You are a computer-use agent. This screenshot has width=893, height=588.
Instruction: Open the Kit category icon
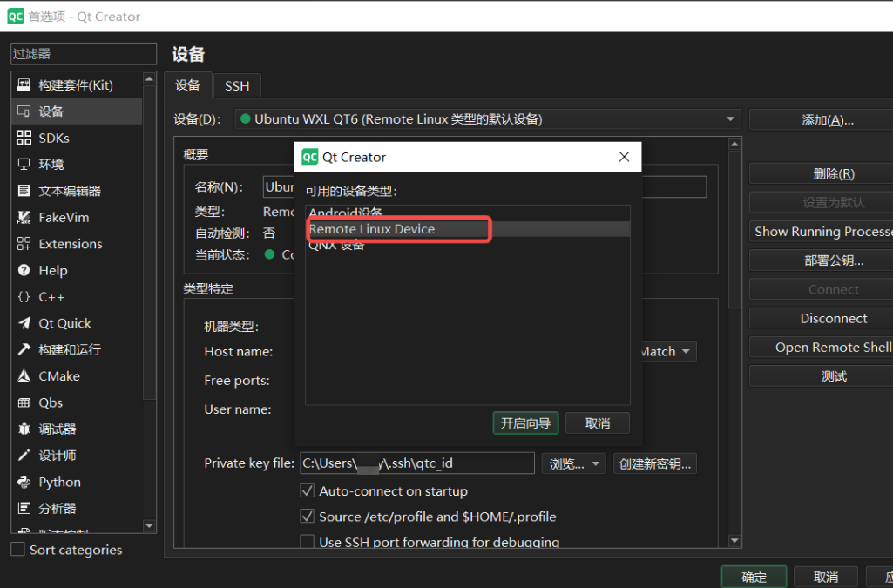click(24, 84)
